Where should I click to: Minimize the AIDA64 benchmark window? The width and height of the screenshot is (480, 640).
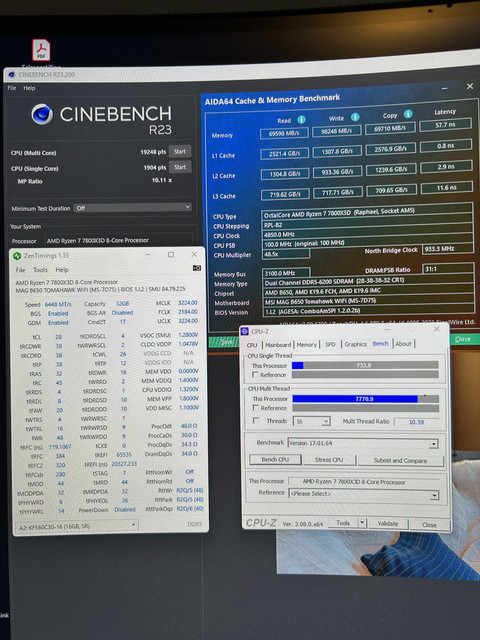(444, 89)
